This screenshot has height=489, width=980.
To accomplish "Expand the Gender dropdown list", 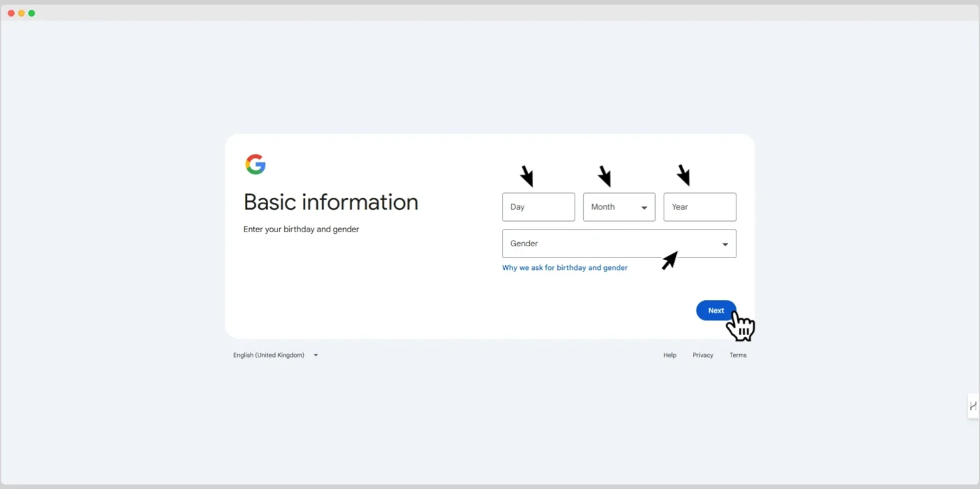I will click(x=619, y=243).
